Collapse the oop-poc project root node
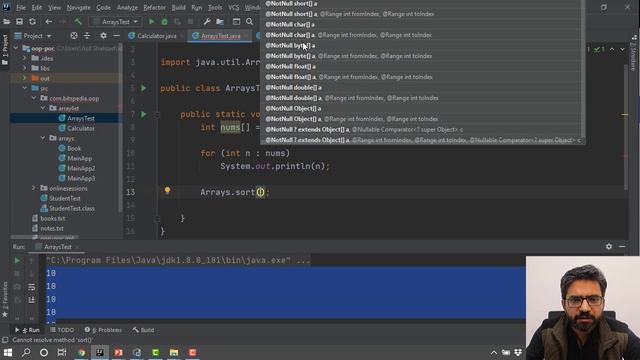This screenshot has width=640, height=360. (x=16, y=48)
